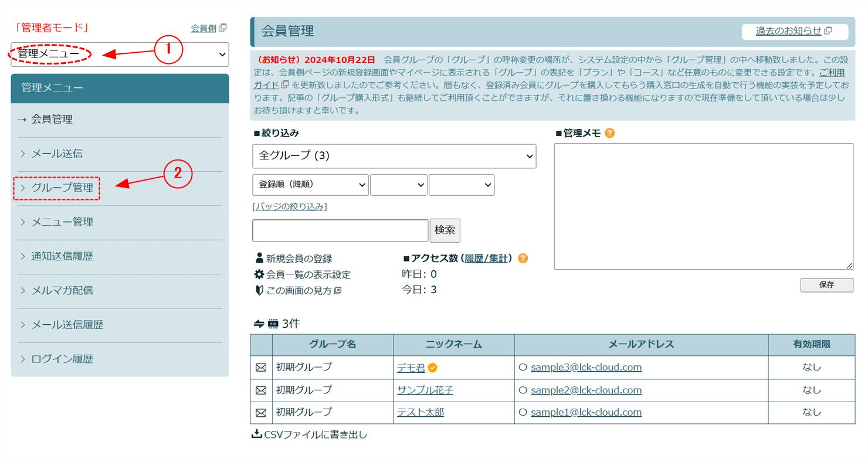Click inside the 管理メモ text area
This screenshot has height=462, width=868.
coord(703,206)
